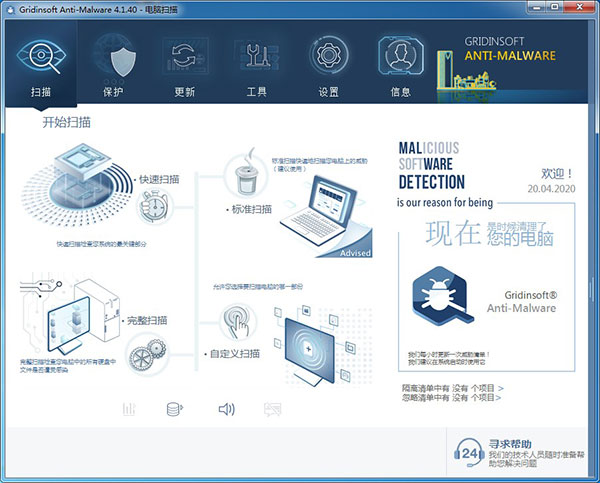
Task: Click the 现在 是时候清理了 banner text
Action: pos(489,233)
